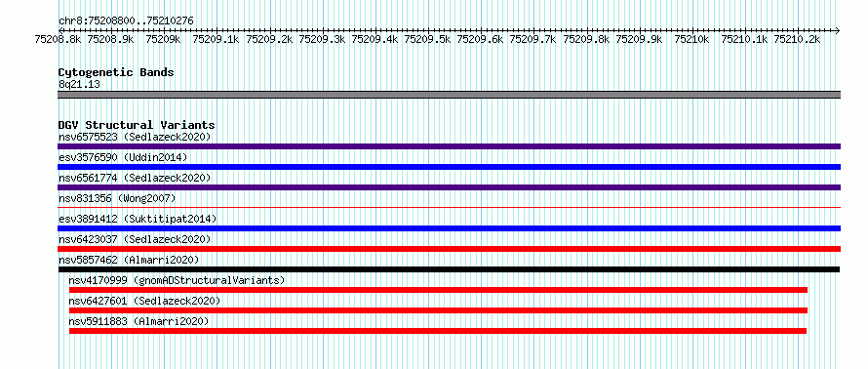Click the red bar for nsv5911883
The width and height of the screenshot is (868, 369).
click(438, 331)
